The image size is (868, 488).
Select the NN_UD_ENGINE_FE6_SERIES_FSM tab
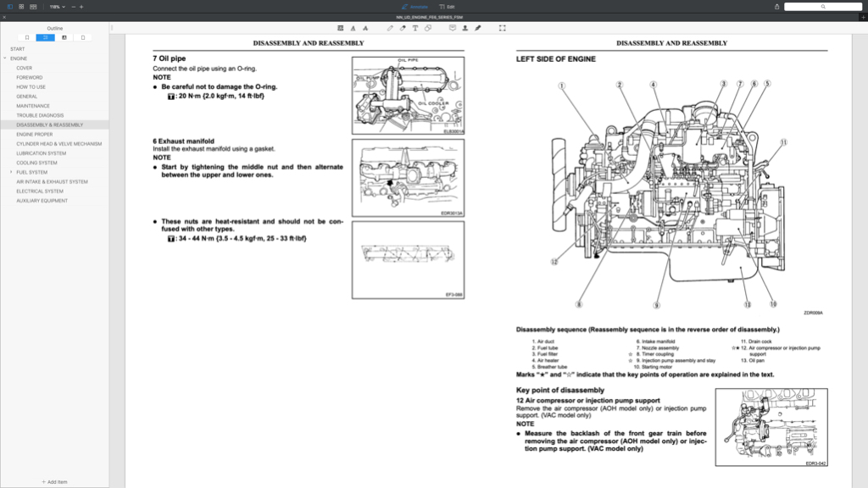click(430, 17)
